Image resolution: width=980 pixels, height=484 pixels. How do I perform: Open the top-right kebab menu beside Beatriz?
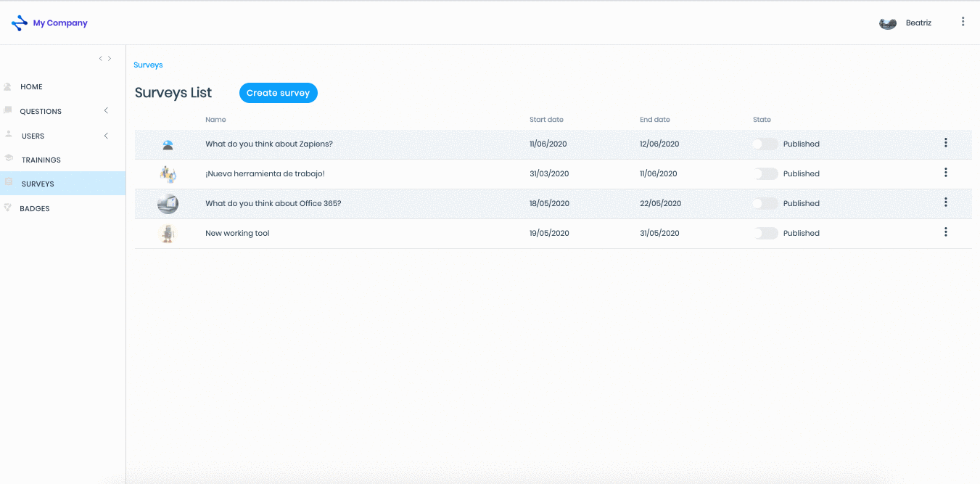963,22
